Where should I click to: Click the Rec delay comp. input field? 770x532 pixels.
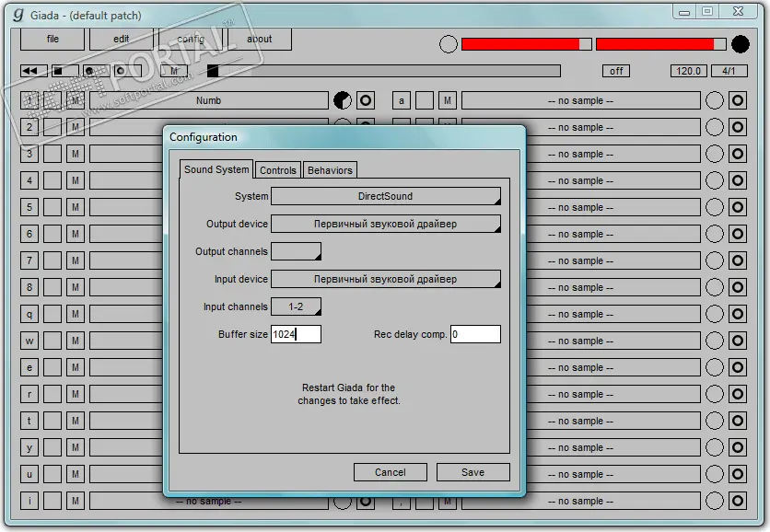[476, 334]
